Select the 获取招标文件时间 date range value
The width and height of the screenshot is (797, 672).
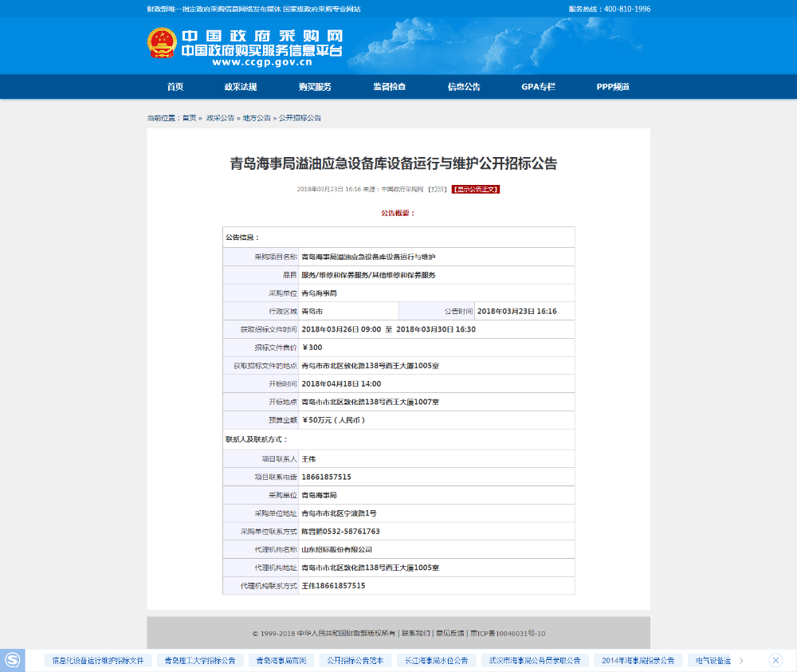click(x=389, y=329)
